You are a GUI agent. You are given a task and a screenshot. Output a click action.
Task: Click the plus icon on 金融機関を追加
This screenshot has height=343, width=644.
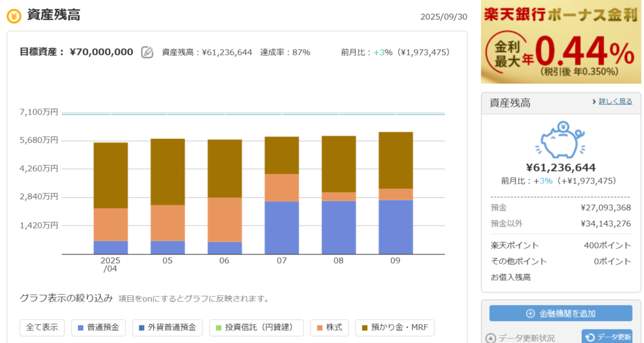click(x=530, y=313)
